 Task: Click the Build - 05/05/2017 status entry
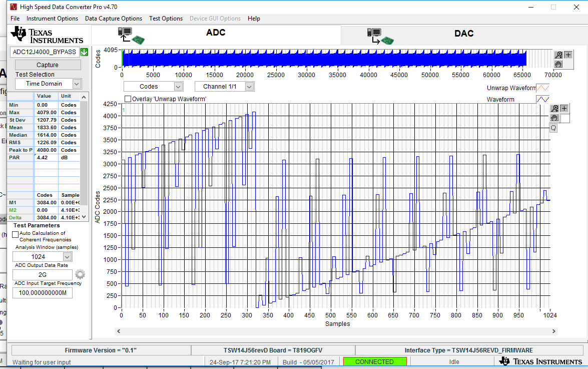308,362
